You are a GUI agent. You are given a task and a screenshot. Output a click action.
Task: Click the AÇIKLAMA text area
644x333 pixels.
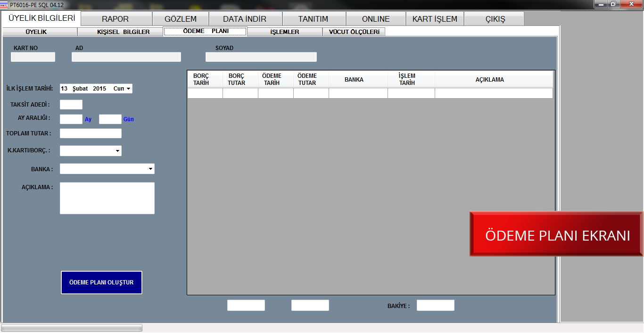click(x=107, y=198)
